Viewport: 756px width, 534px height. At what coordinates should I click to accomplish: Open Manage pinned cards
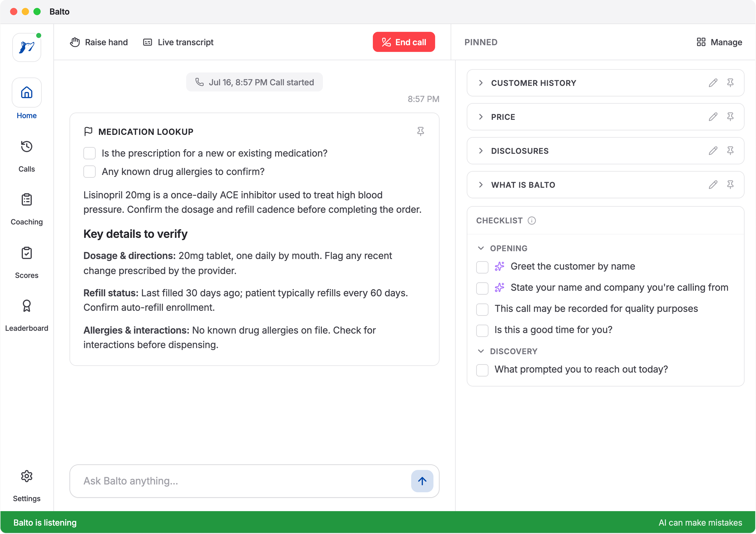[719, 42]
